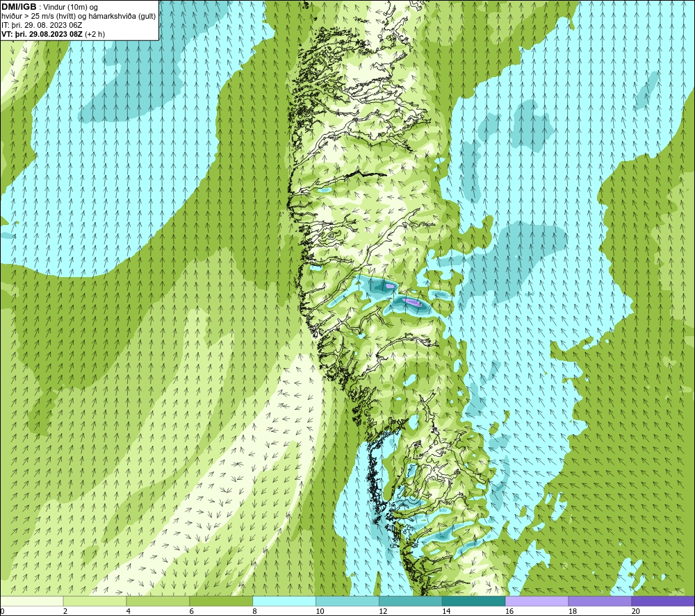The height and width of the screenshot is (616, 695).
Task: Click the scale label '16'
Action: click(509, 611)
